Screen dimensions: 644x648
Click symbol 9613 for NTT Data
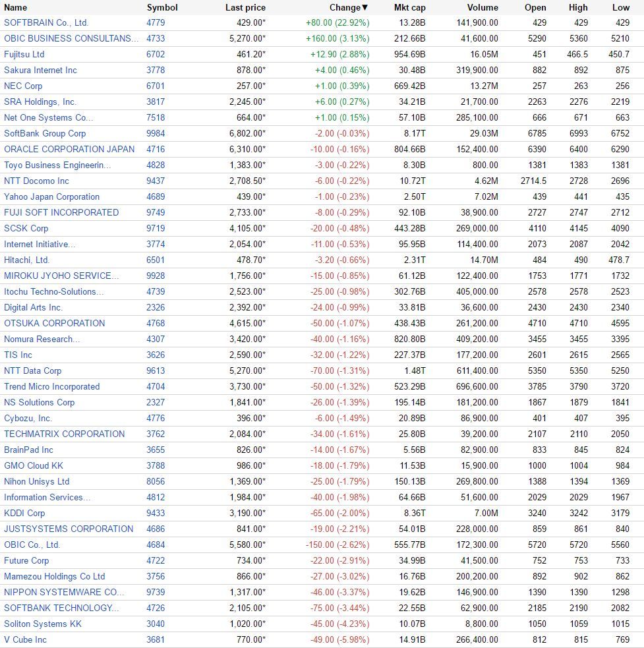156,370
